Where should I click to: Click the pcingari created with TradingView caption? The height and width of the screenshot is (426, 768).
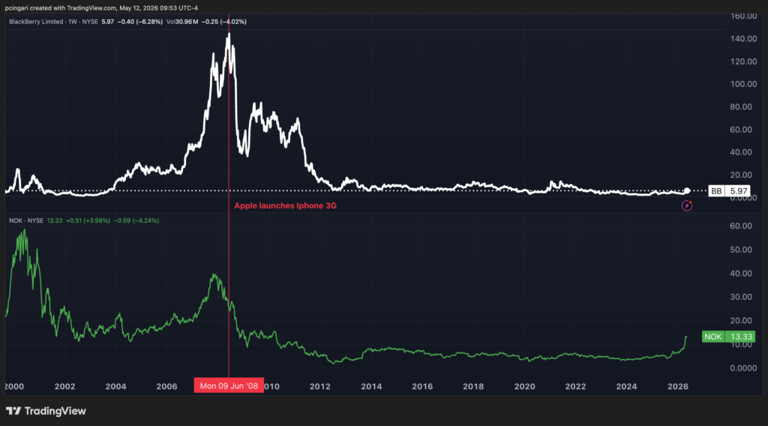point(101,8)
